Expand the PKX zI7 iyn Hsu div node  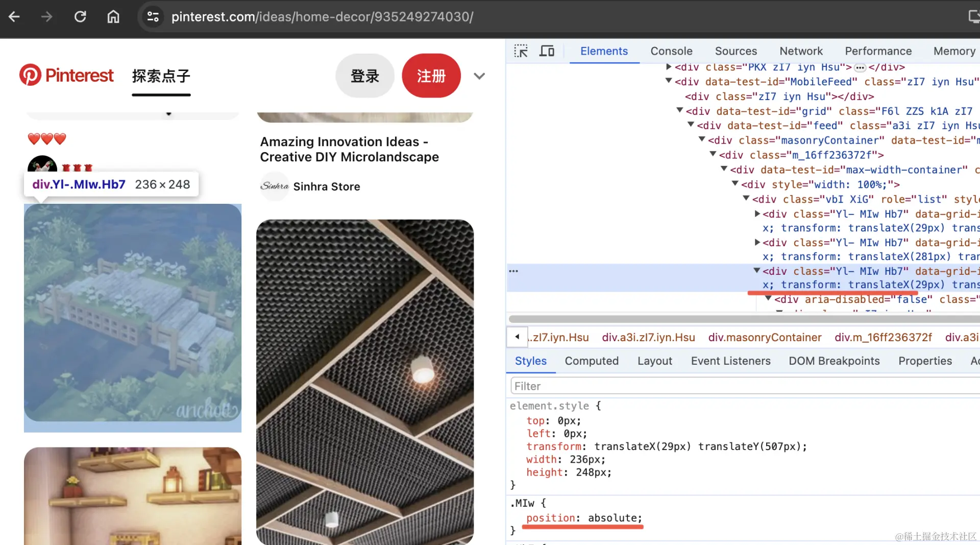click(x=669, y=67)
